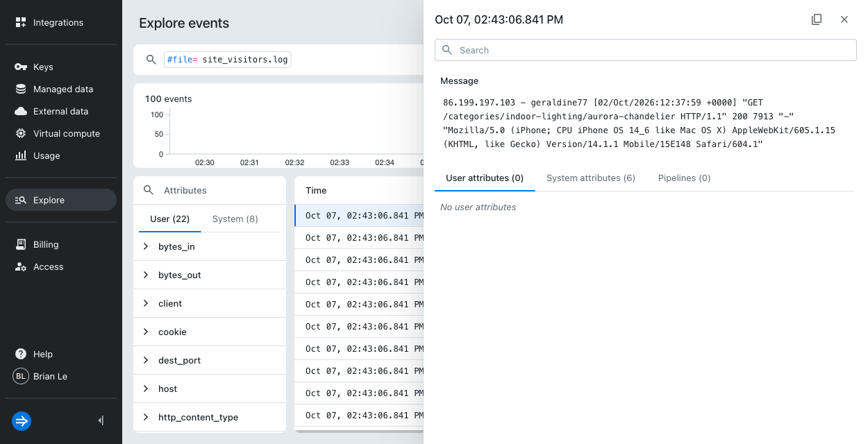
Task: Click the event detail Search field
Action: [x=646, y=50]
